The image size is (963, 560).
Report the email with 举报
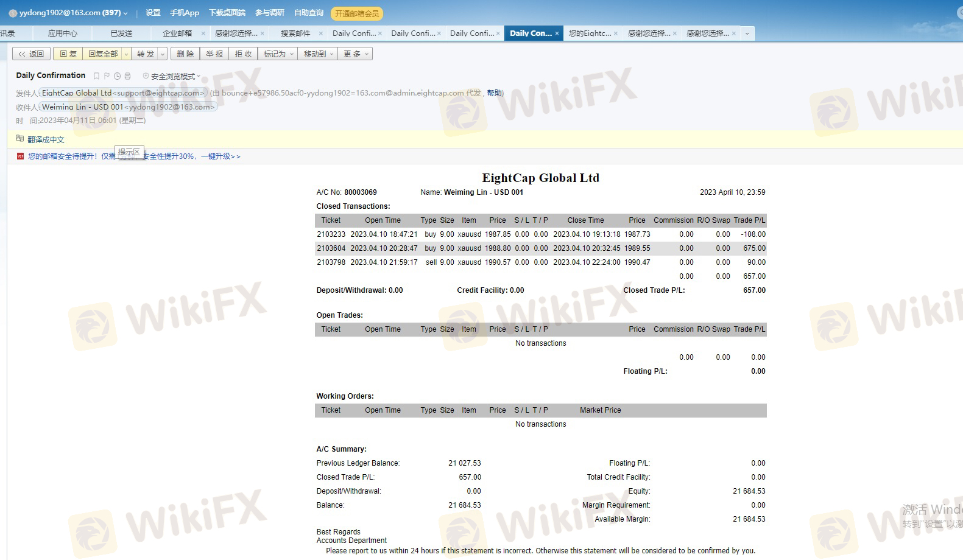(214, 54)
